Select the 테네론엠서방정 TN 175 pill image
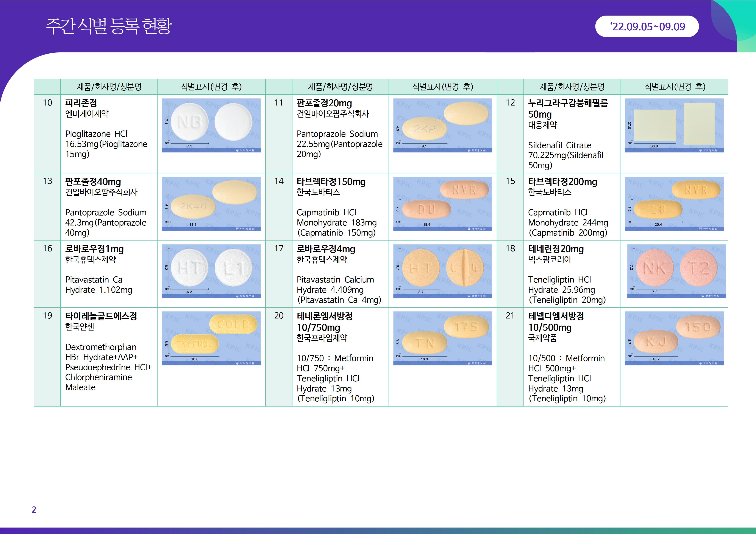 pos(442,338)
